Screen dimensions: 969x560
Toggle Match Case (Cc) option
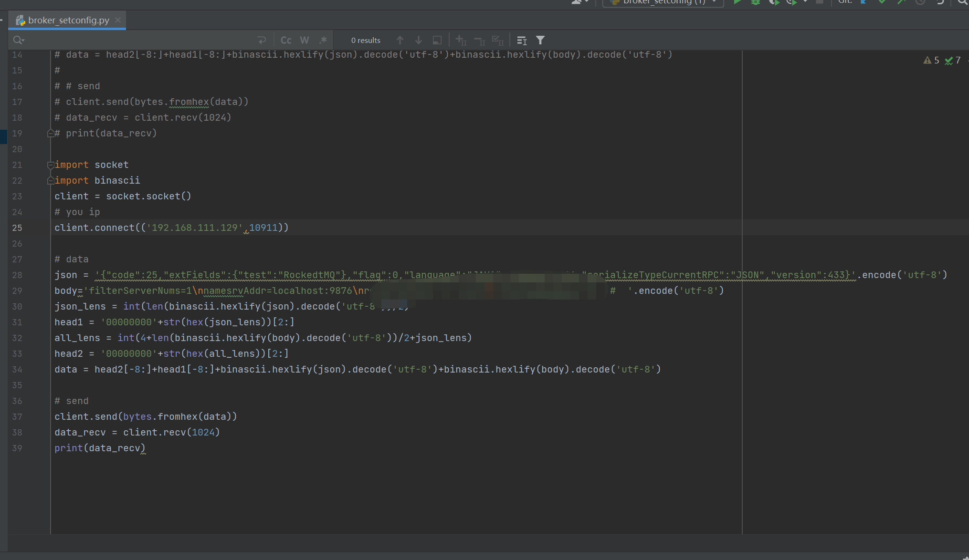286,40
